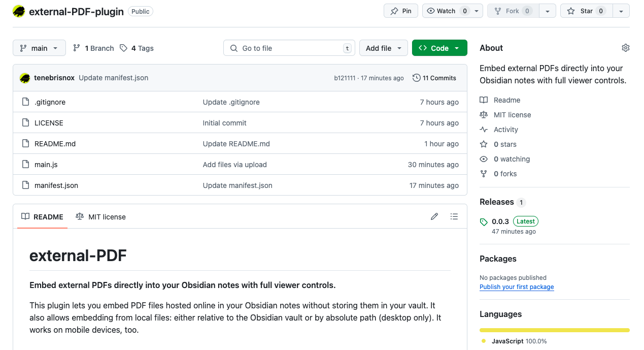Open the About settings gear icon
The image size is (644, 350).
pos(625,48)
